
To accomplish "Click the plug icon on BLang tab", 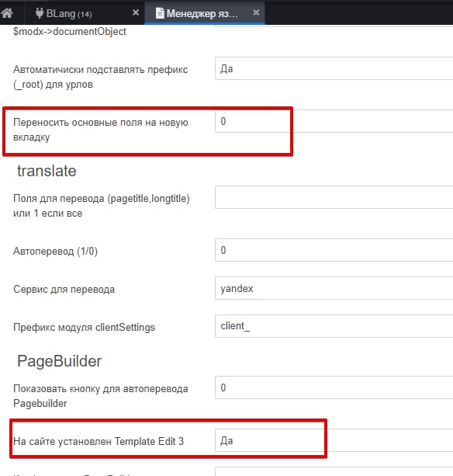I will pos(40,13).
